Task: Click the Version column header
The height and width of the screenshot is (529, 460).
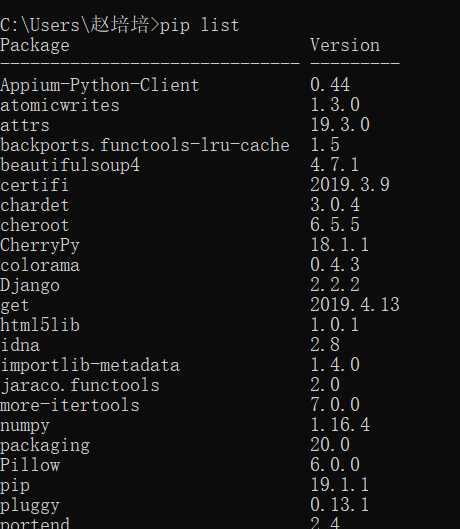Action: coord(345,45)
